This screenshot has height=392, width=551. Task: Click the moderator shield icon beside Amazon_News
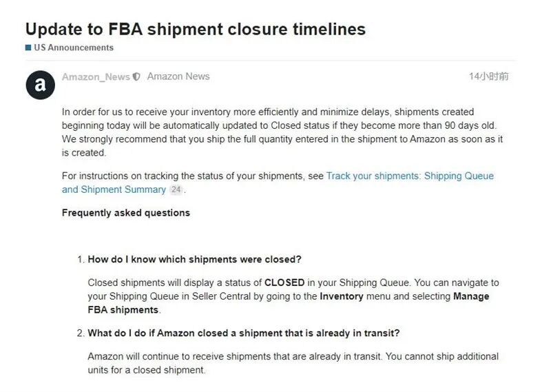(x=136, y=77)
